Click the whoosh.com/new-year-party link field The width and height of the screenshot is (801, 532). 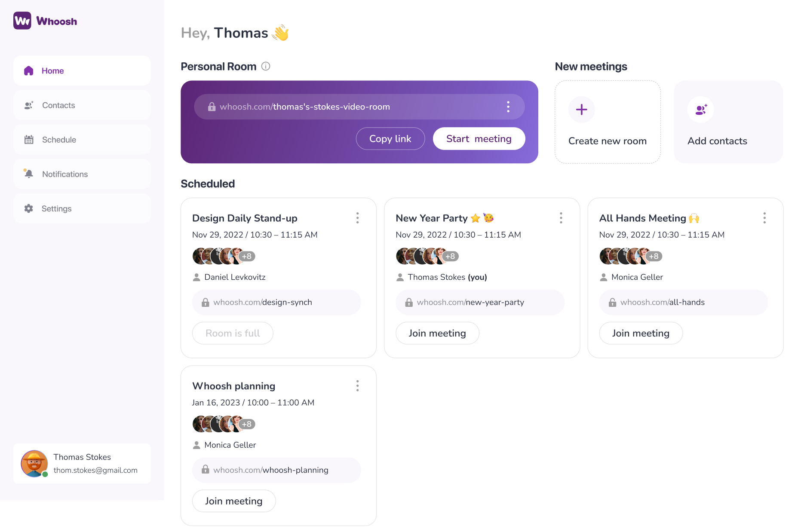480,302
